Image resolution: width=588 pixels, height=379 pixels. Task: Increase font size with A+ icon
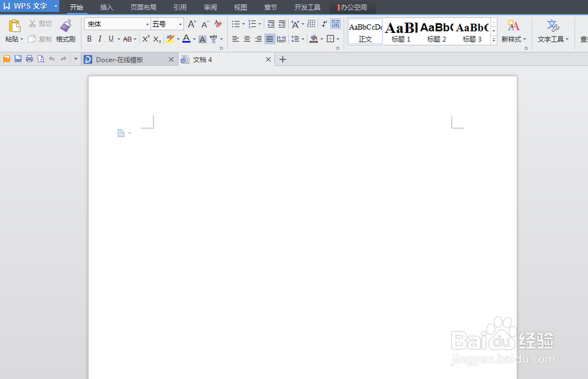click(192, 24)
